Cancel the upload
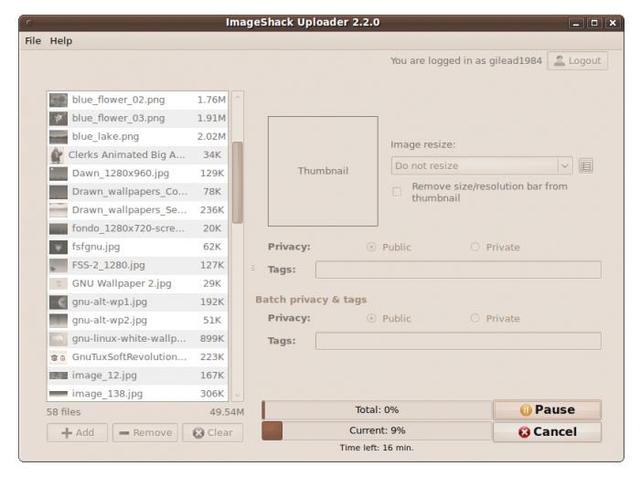 point(547,432)
